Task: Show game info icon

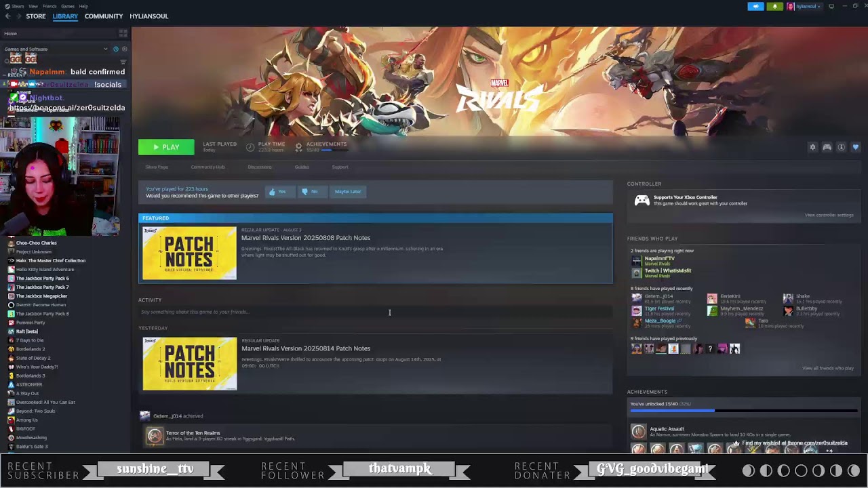Action: pyautogui.click(x=842, y=147)
